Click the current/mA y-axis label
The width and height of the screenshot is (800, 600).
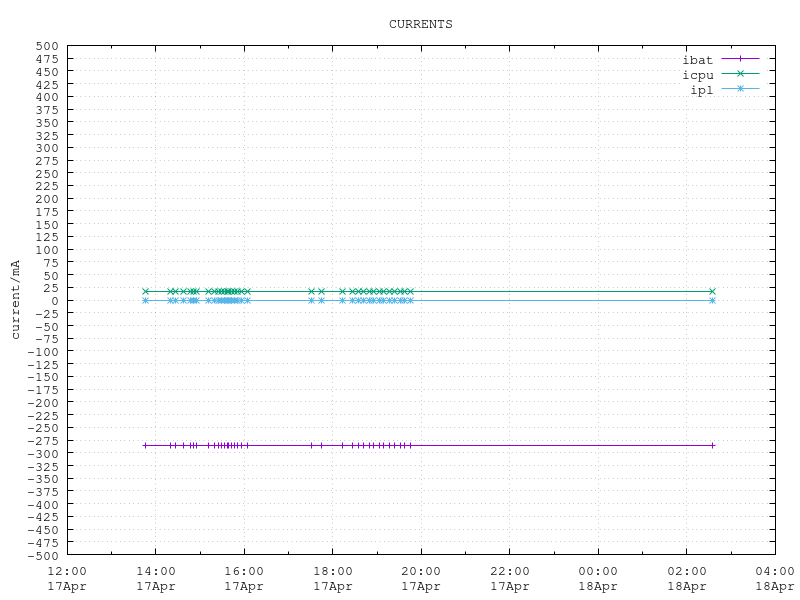[16, 299]
